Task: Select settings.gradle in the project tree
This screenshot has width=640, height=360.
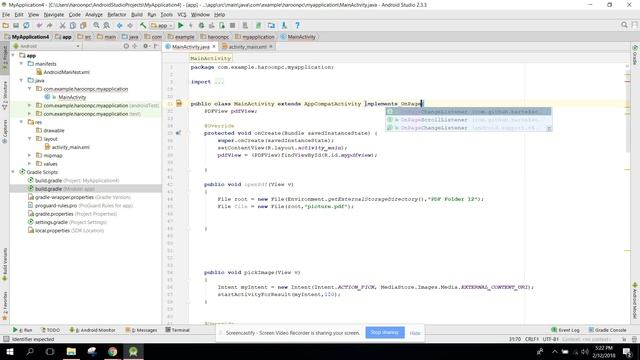Action: (51, 222)
